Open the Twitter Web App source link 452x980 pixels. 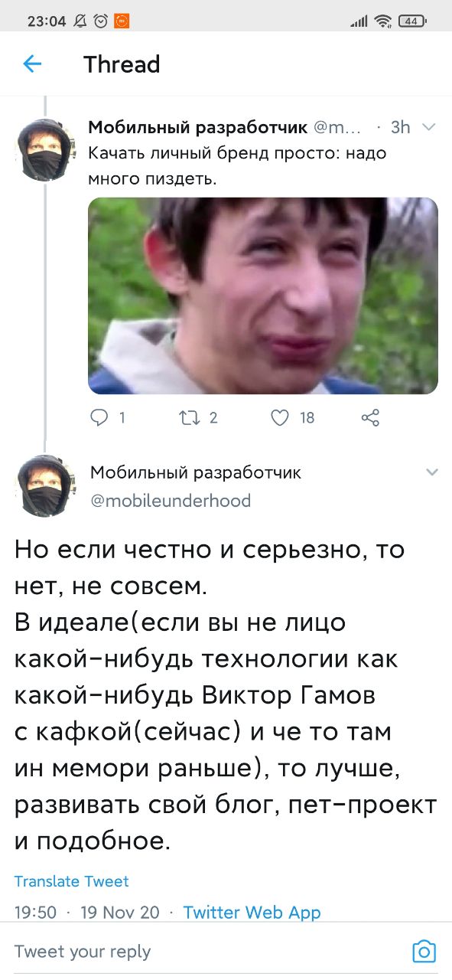coord(252,912)
